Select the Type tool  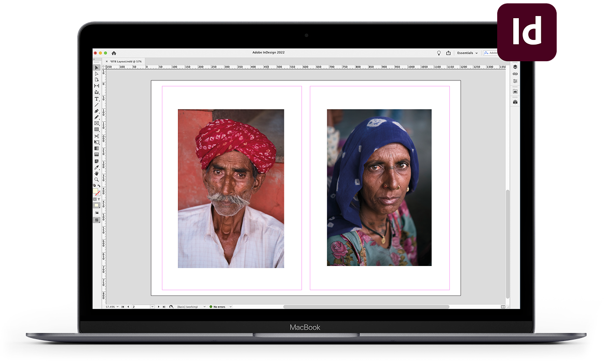coord(97,99)
